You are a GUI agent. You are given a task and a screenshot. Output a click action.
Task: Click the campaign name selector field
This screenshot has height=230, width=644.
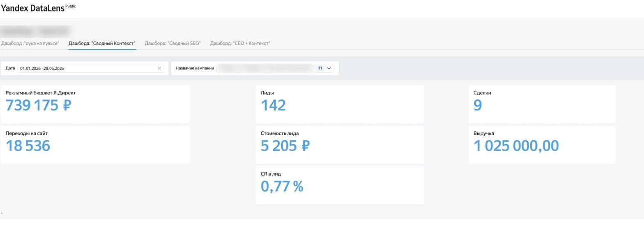(x=275, y=69)
